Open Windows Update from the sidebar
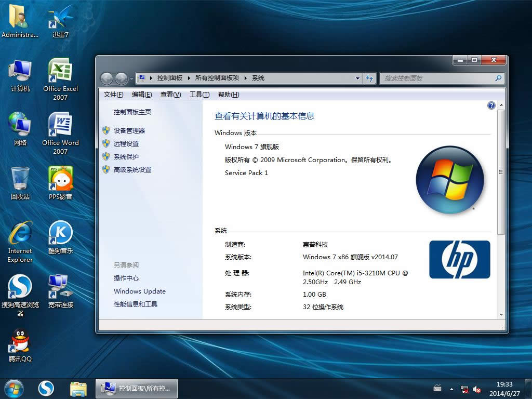 click(x=139, y=291)
